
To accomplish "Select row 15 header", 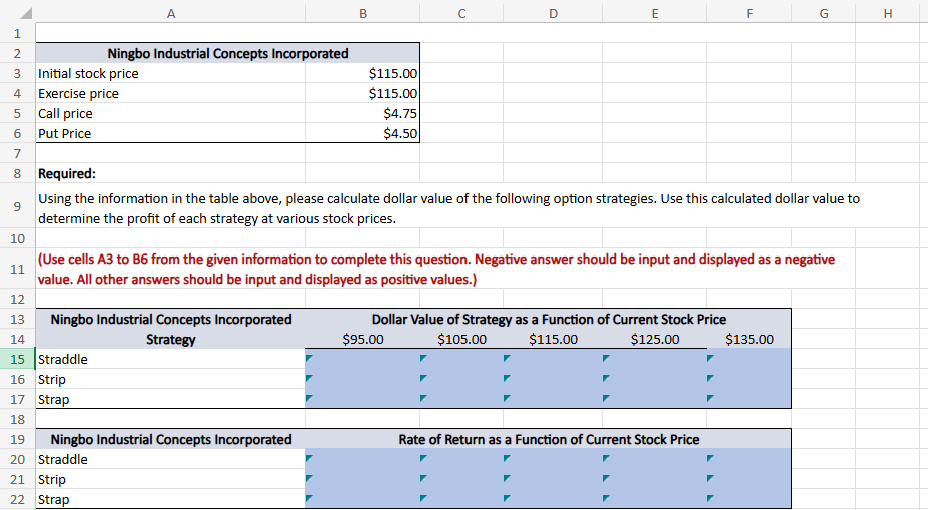I will coord(17,359).
